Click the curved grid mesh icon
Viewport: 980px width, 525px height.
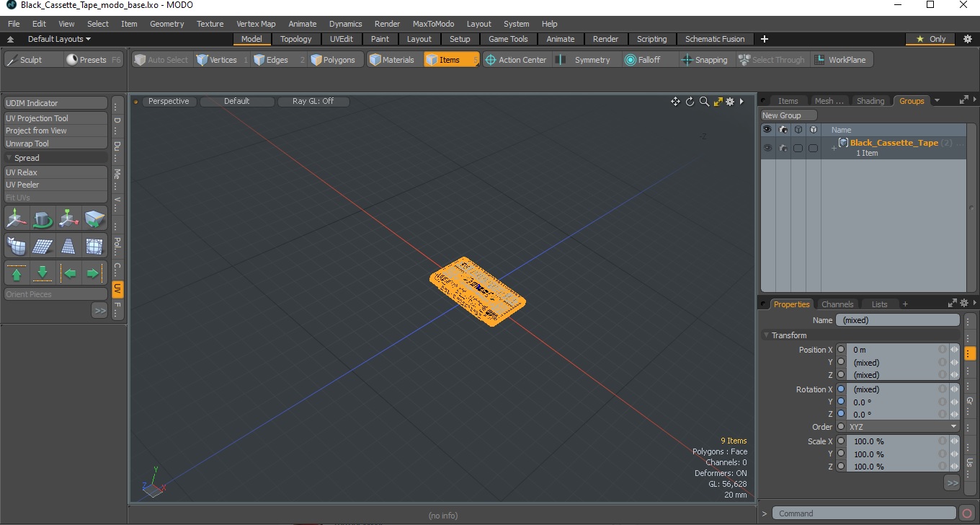[17, 246]
